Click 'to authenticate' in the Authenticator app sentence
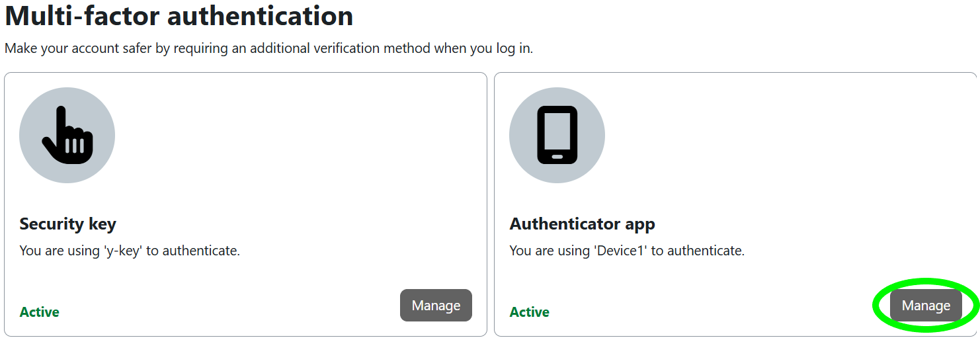The height and width of the screenshot is (338, 980). [x=698, y=251]
